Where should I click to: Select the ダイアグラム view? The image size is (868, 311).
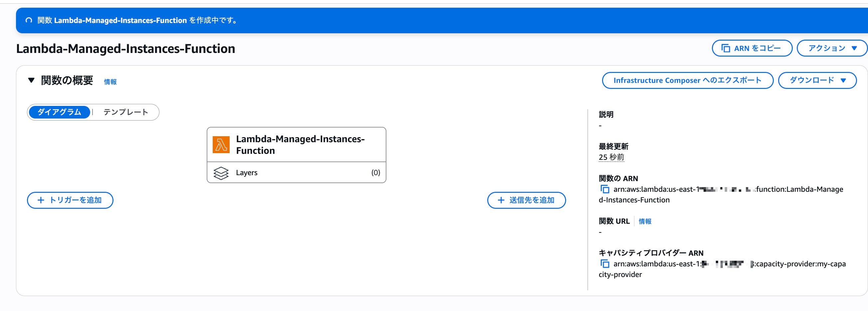tap(59, 112)
